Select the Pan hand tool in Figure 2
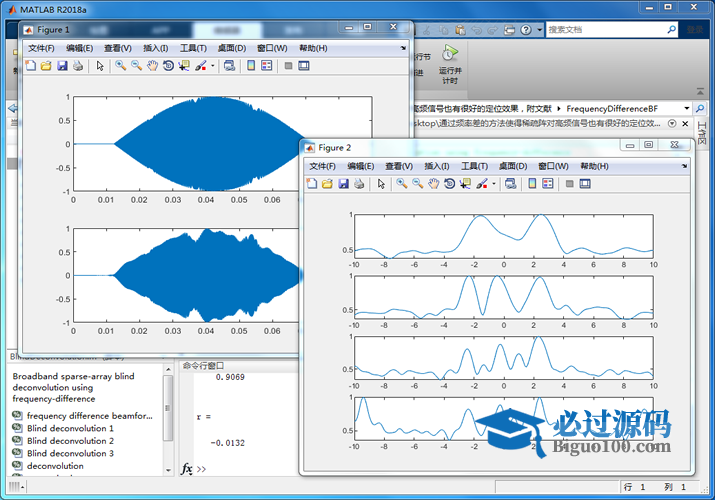Viewport: 715px width, 500px height. (433, 184)
